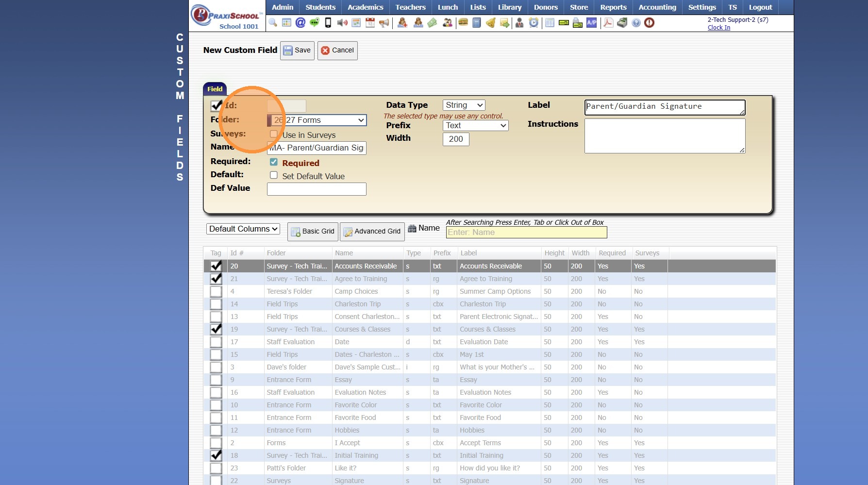This screenshot has height=485, width=868.
Task: Click the yellow check icon
Action: (x=564, y=23)
